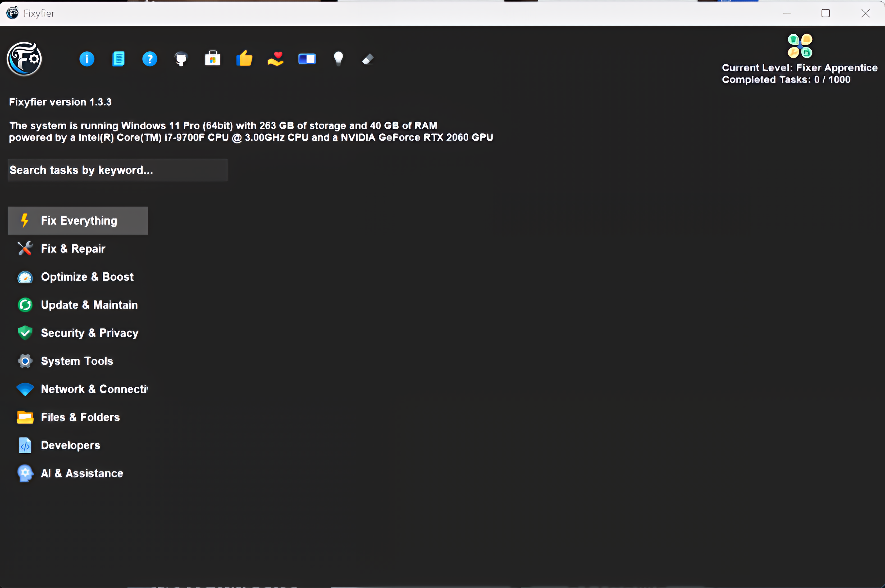Open the Microsoft Store bag icon
885x588 pixels.
(213, 59)
